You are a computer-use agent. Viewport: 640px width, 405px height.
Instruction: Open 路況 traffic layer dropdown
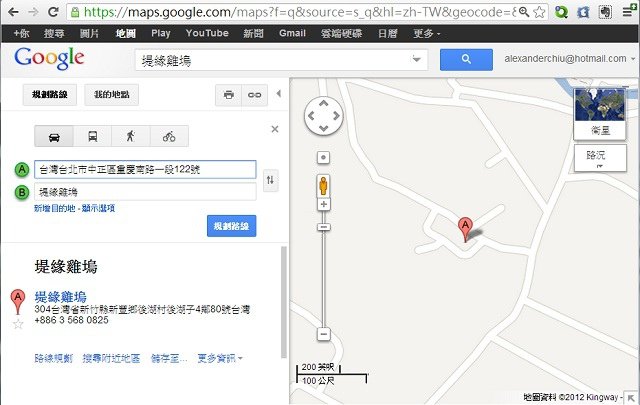(x=600, y=158)
